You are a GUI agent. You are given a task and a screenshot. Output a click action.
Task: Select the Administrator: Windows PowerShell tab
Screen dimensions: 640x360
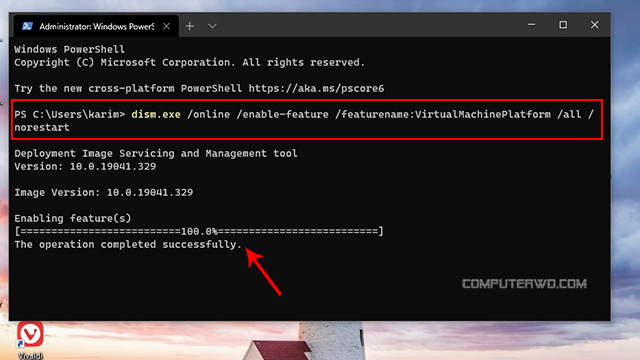[96, 26]
